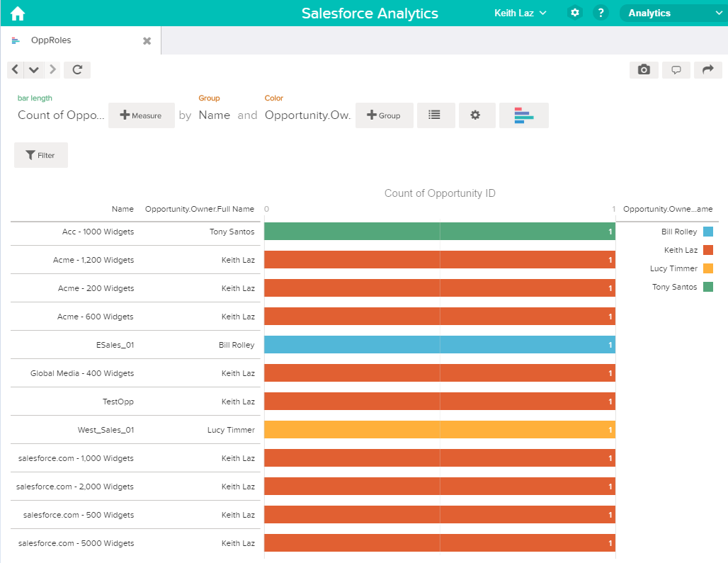
Task: Change chart type with bar chart icon
Action: [524, 115]
